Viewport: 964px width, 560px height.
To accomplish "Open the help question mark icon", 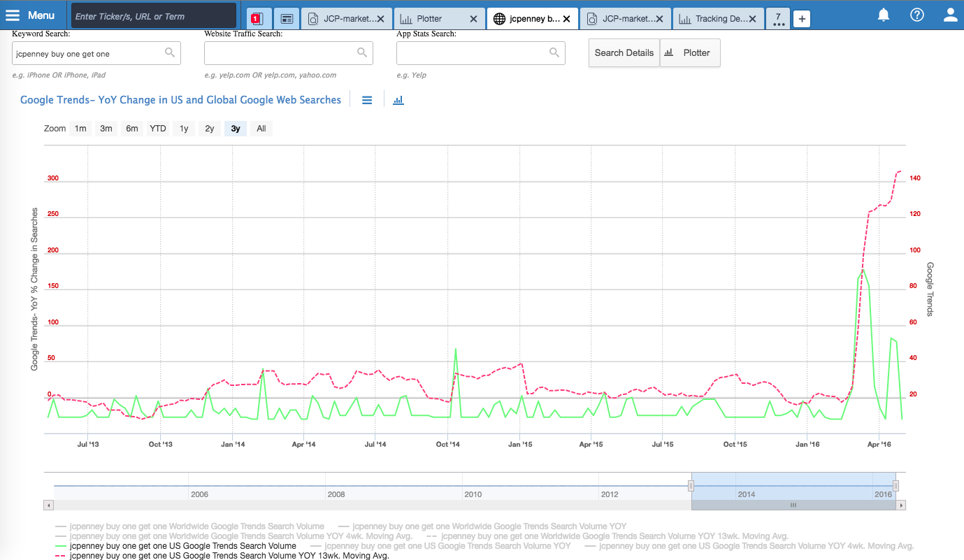I will 917,15.
